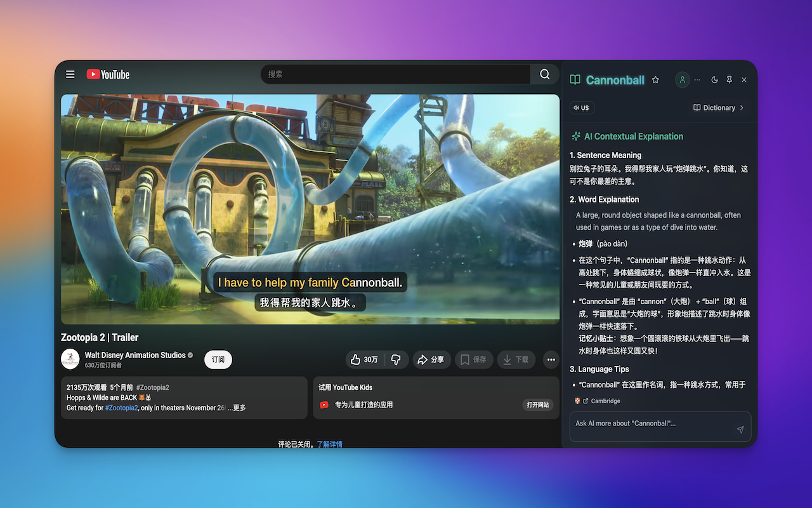Click the 630万位订阅者 subscriber count
This screenshot has width=812, height=508.
click(x=103, y=365)
